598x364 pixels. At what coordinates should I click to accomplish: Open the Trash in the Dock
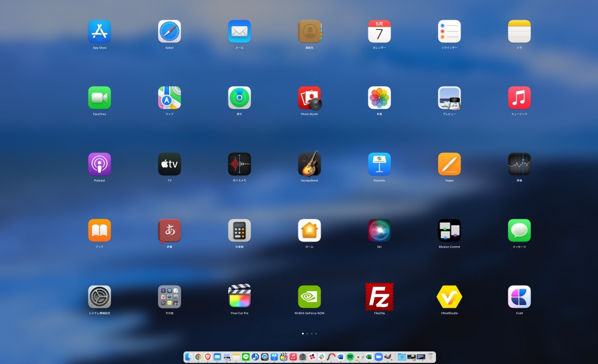click(430, 357)
